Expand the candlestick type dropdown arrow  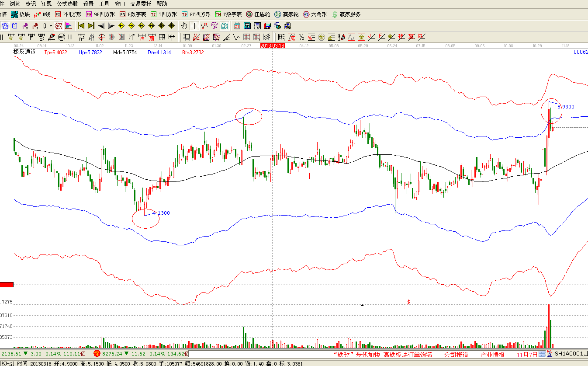pos(50,26)
